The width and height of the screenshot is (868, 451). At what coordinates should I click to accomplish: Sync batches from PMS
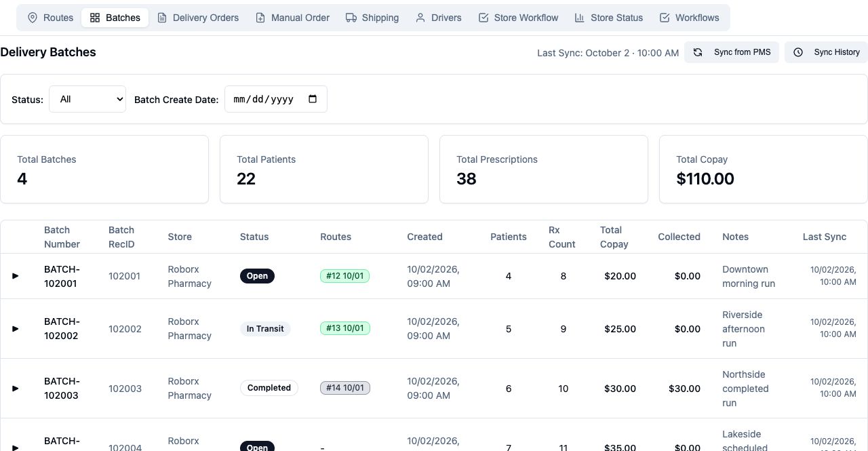732,52
